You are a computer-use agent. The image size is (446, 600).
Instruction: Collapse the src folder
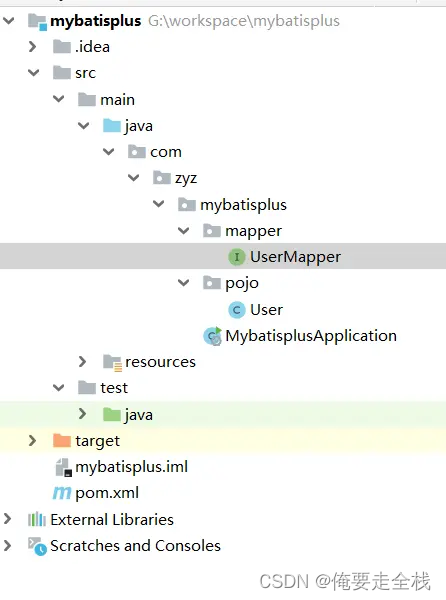34,72
